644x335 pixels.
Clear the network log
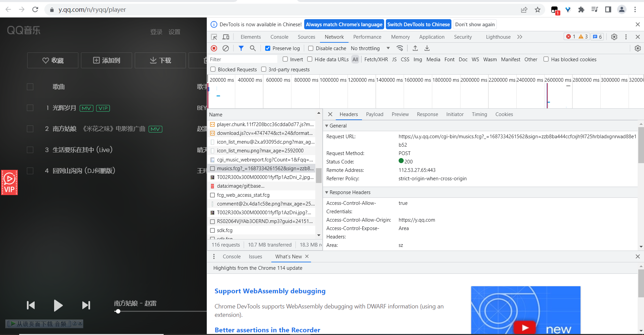pos(226,48)
